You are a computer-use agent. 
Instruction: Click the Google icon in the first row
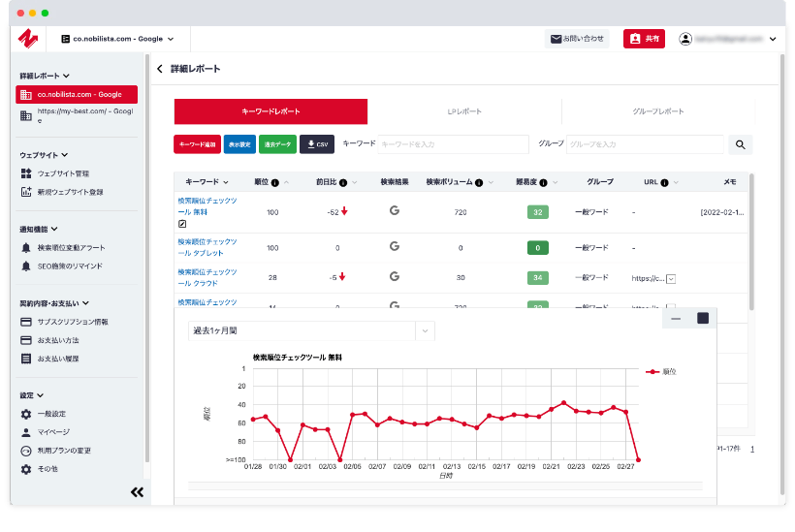(395, 210)
